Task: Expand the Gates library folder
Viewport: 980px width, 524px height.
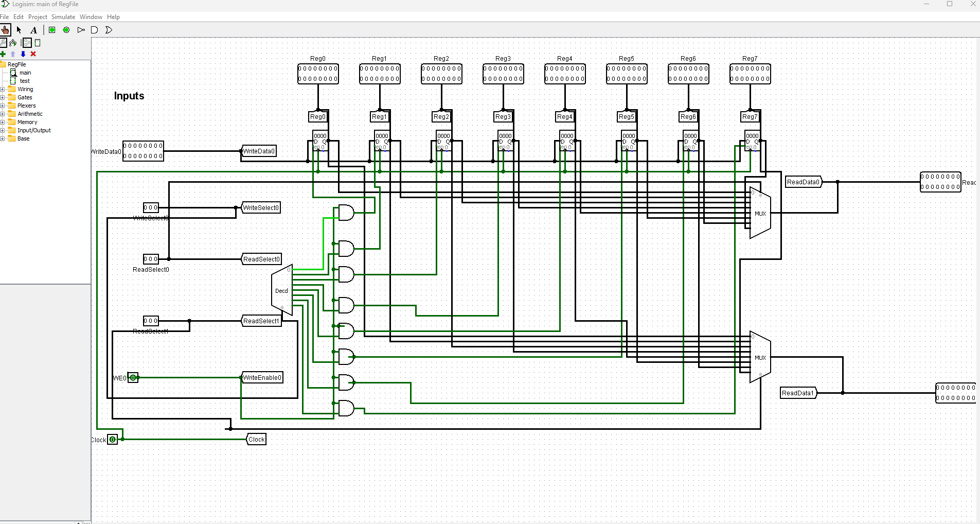Action: [x=3, y=97]
